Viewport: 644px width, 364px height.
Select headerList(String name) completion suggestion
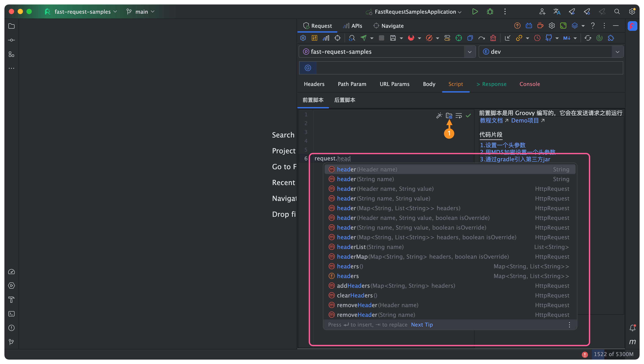tap(370, 247)
